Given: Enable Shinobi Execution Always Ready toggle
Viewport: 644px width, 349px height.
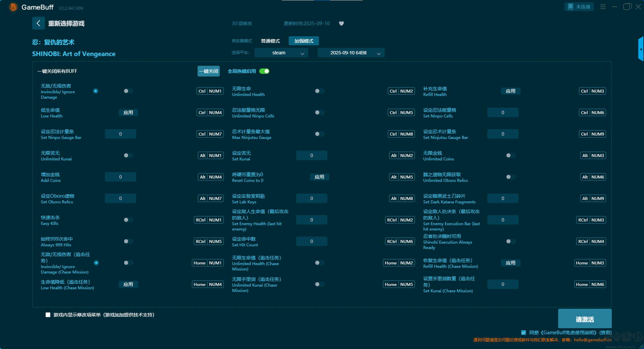Looking at the screenshot, I should point(511,241).
